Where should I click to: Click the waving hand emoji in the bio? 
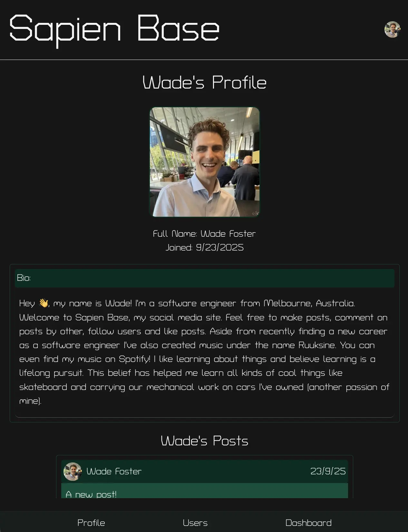pos(44,303)
